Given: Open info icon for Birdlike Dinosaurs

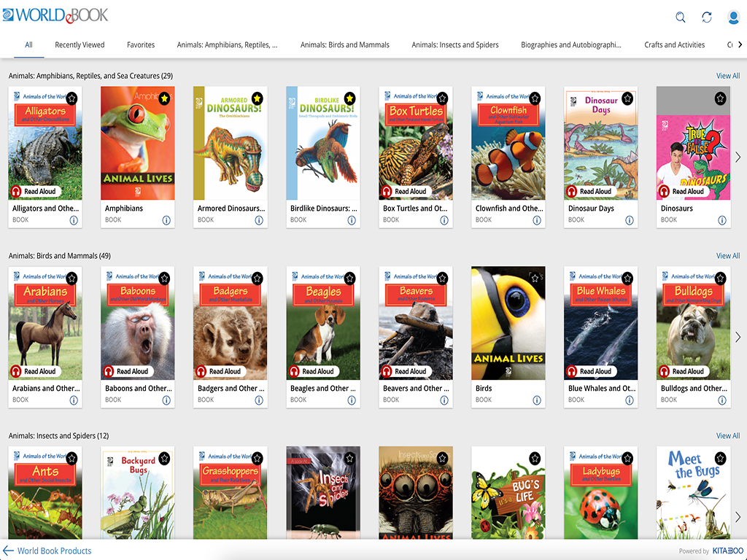Looking at the screenshot, I should coord(352,220).
